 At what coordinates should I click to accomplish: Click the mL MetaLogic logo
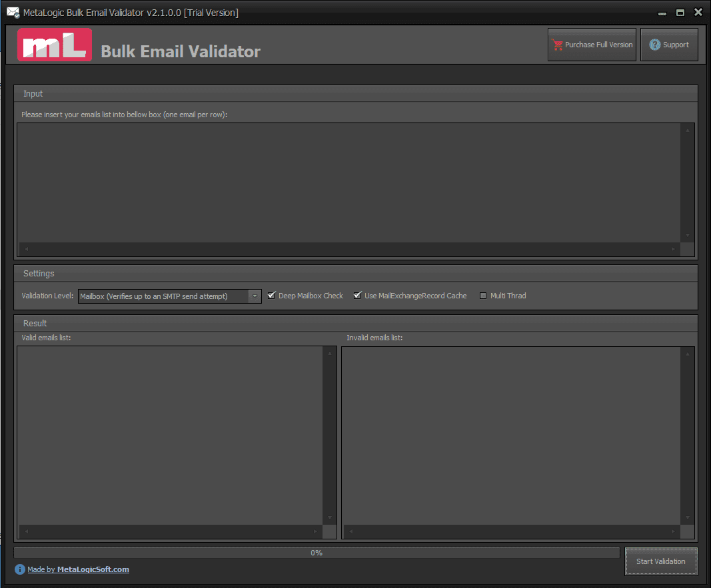coord(55,45)
